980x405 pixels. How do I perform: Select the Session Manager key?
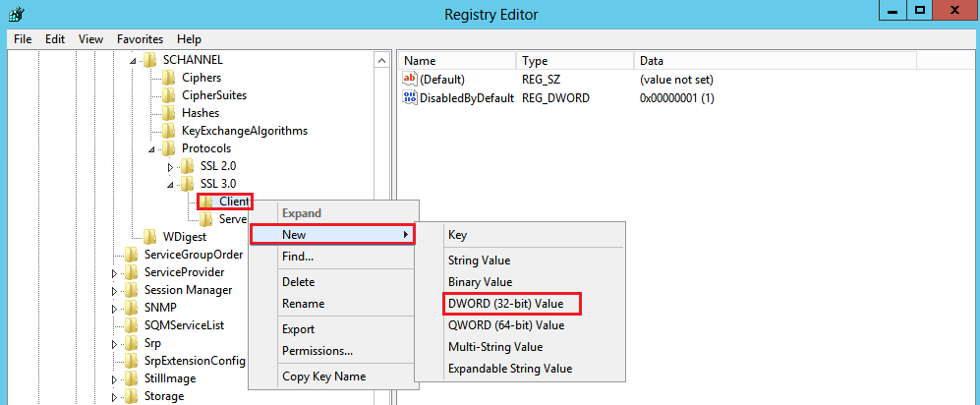coord(188,290)
